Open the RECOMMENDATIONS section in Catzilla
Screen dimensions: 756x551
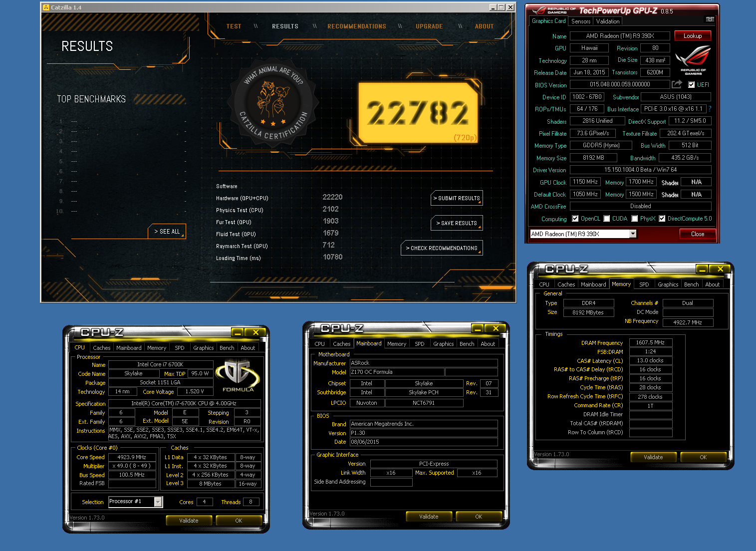tap(357, 26)
